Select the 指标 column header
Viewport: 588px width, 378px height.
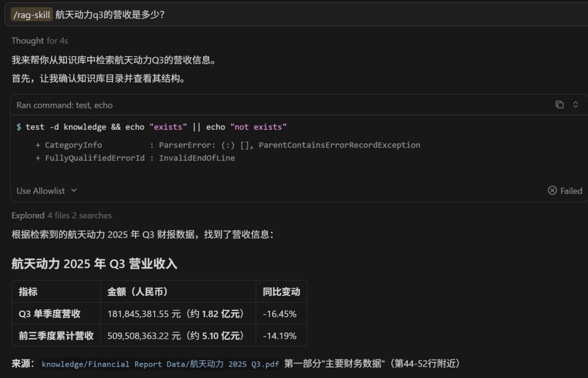click(x=28, y=291)
